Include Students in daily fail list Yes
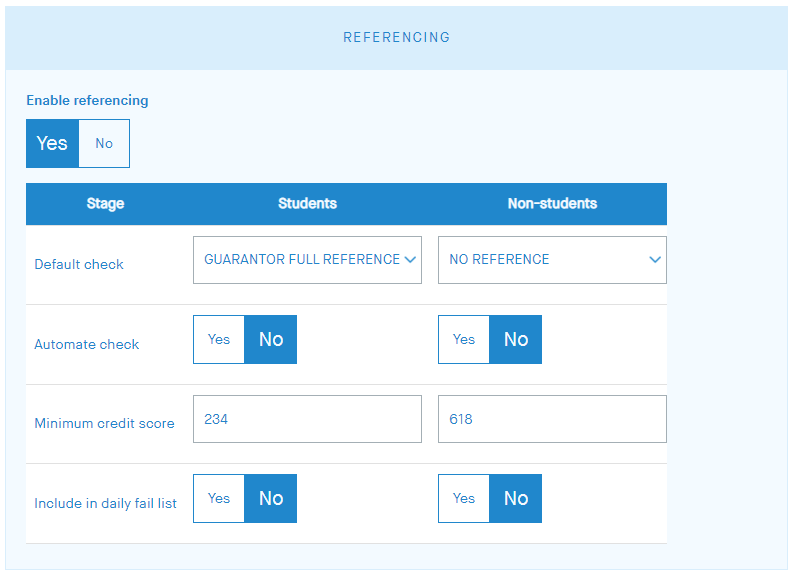Viewport: 794px width, 577px height. click(219, 499)
